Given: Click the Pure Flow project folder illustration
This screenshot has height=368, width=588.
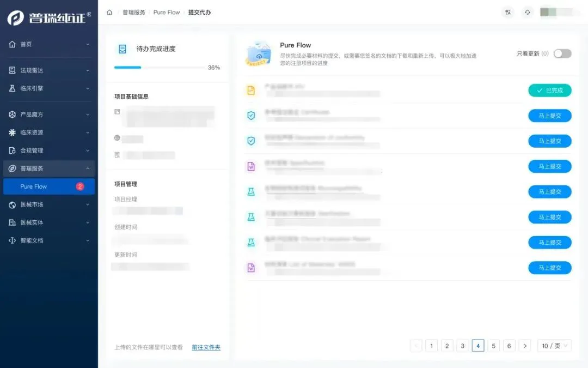Looking at the screenshot, I should (259, 53).
